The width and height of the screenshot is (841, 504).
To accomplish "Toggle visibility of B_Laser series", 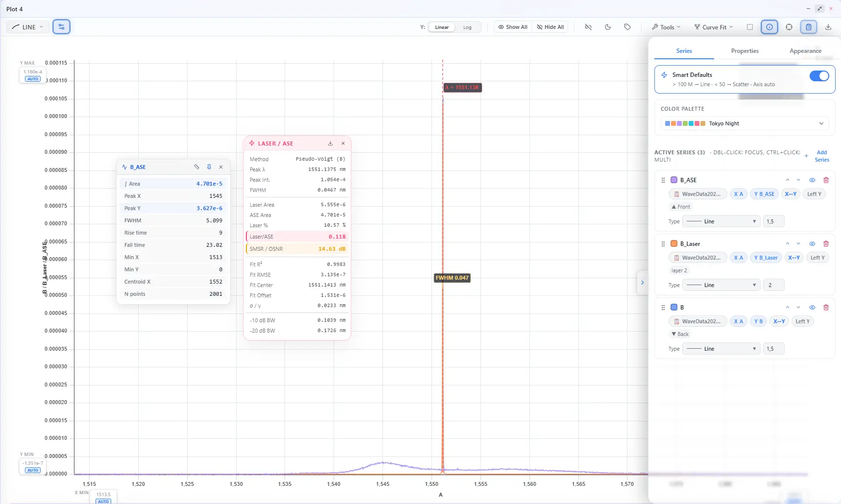I will (x=812, y=244).
